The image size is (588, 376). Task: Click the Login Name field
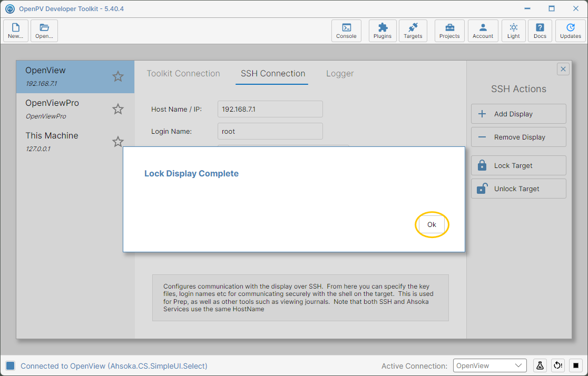click(270, 131)
